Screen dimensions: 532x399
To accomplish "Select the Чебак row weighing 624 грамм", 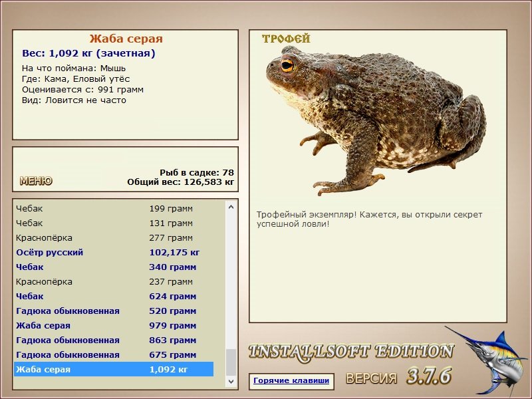I will click(114, 296).
